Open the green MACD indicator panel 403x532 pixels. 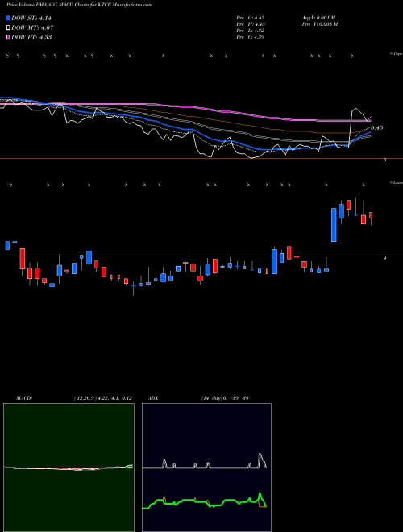coord(69,468)
